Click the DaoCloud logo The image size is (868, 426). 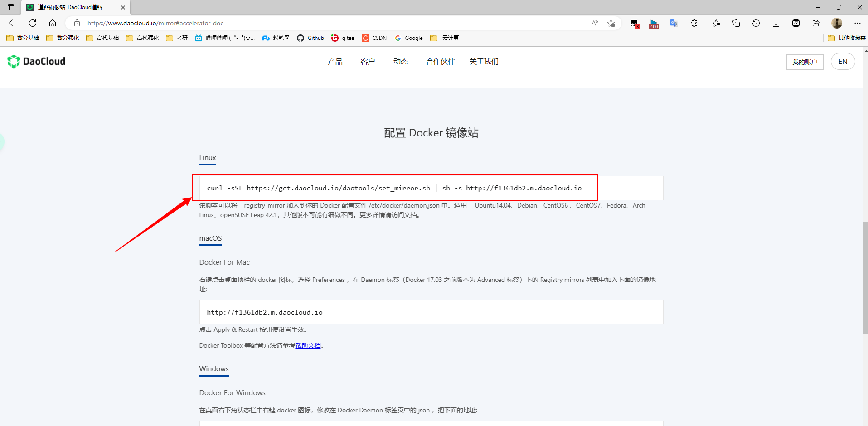point(36,61)
